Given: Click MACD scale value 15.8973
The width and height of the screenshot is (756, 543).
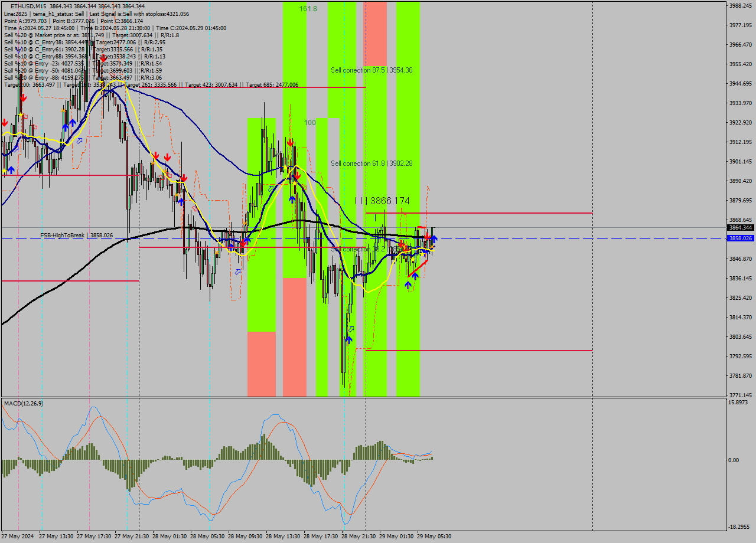Looking at the screenshot, I should [x=739, y=402].
